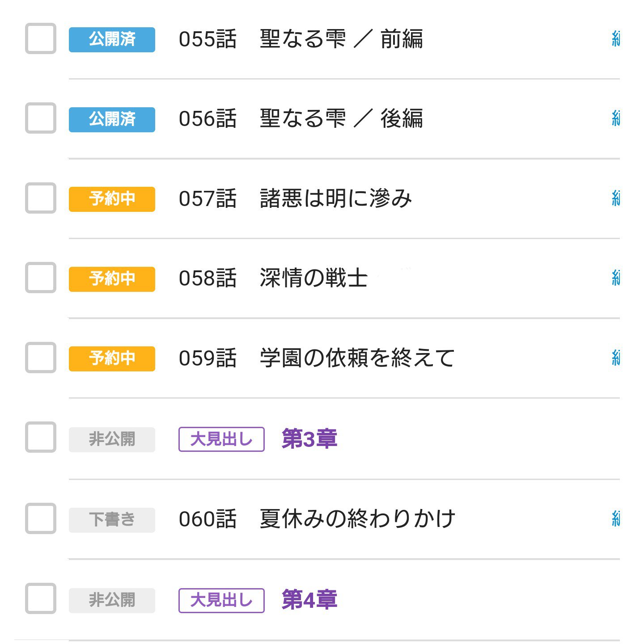Viewport: 644px width, 644px height.
Task: Click 下書き status badge for 060話
Action: 112,520
